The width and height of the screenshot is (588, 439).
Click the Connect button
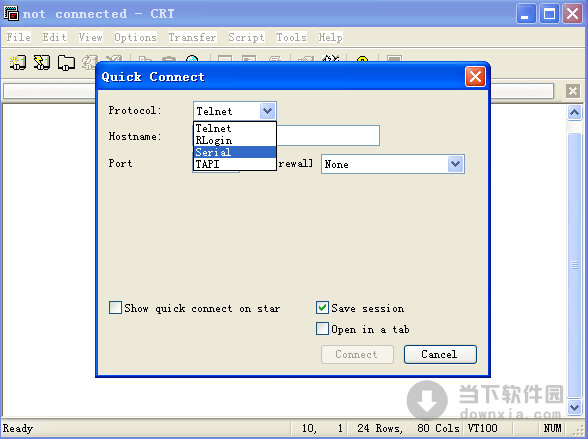(357, 354)
